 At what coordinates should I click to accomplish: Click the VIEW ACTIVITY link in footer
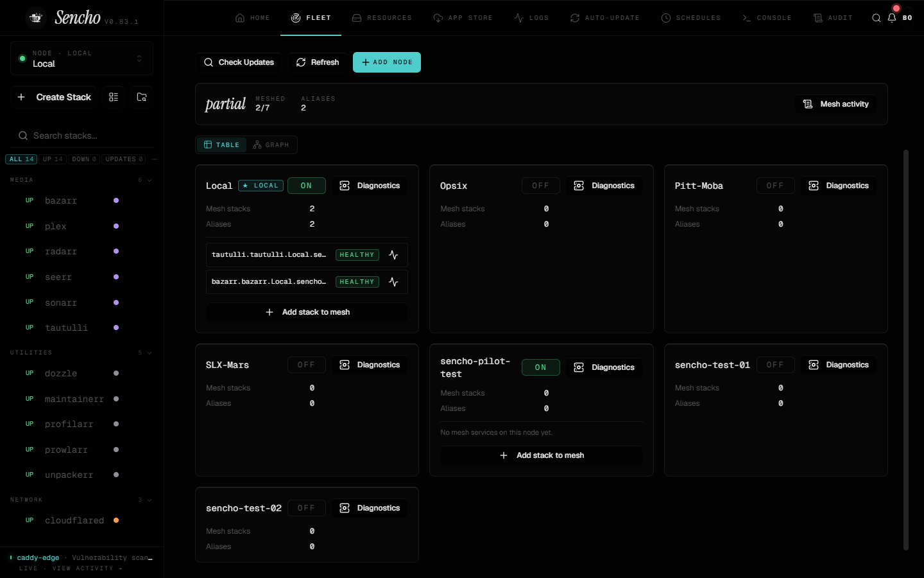[x=87, y=568]
